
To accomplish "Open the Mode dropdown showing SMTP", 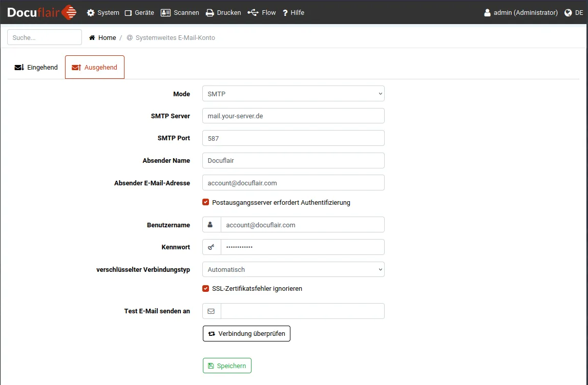I will (x=293, y=94).
